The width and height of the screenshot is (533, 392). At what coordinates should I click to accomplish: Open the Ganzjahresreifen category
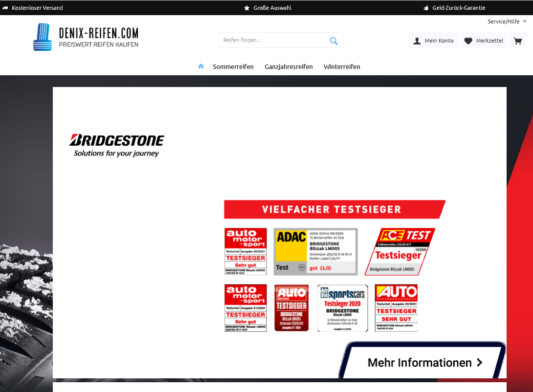pyautogui.click(x=289, y=66)
